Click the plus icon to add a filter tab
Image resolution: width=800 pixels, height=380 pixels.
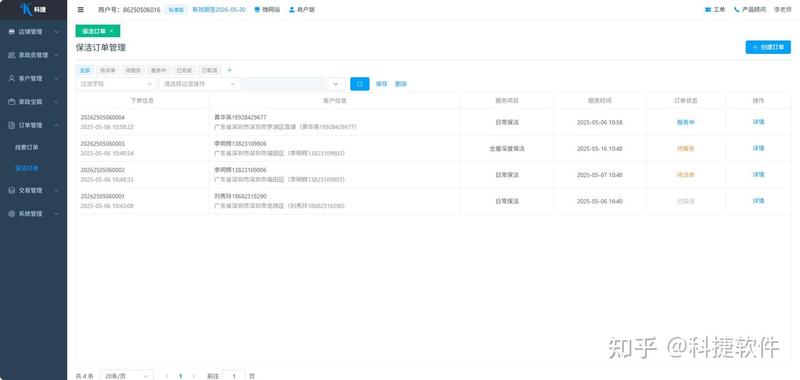[x=230, y=70]
